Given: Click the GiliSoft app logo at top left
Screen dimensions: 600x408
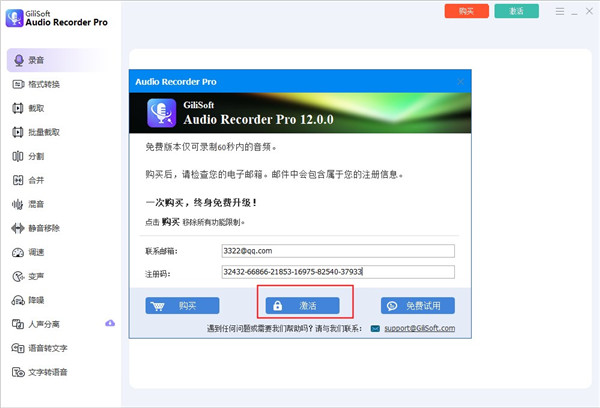Looking at the screenshot, I should click(x=15, y=18).
